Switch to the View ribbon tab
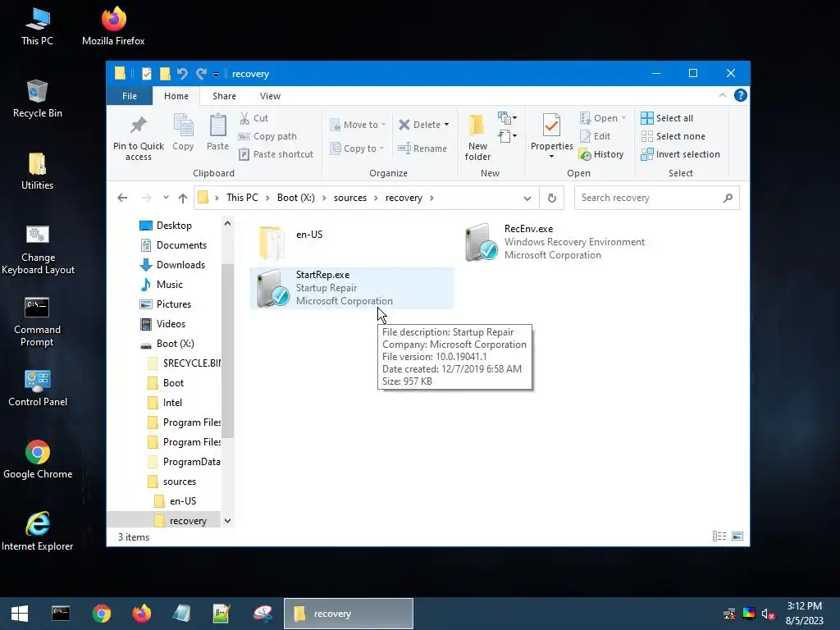This screenshot has height=630, width=840. pos(270,96)
